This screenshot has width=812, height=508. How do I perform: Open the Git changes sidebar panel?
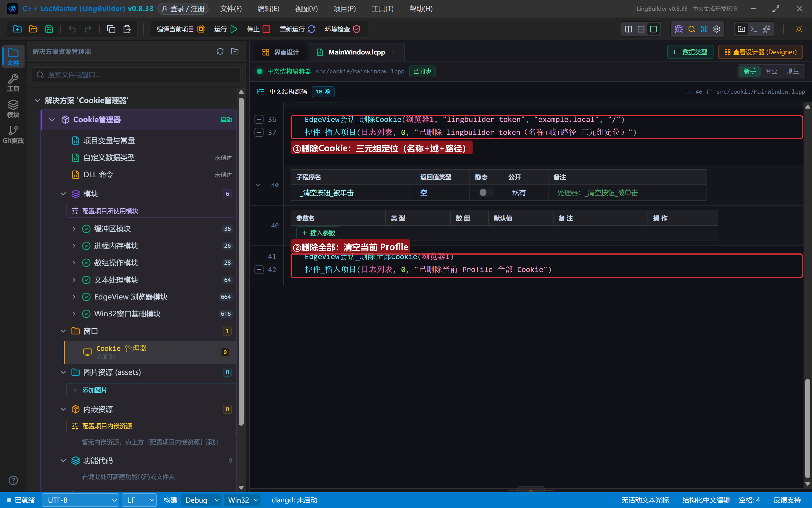tap(13, 134)
